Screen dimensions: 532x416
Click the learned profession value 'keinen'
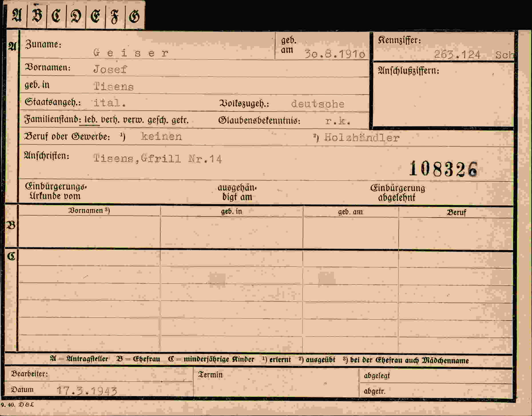[x=161, y=136]
